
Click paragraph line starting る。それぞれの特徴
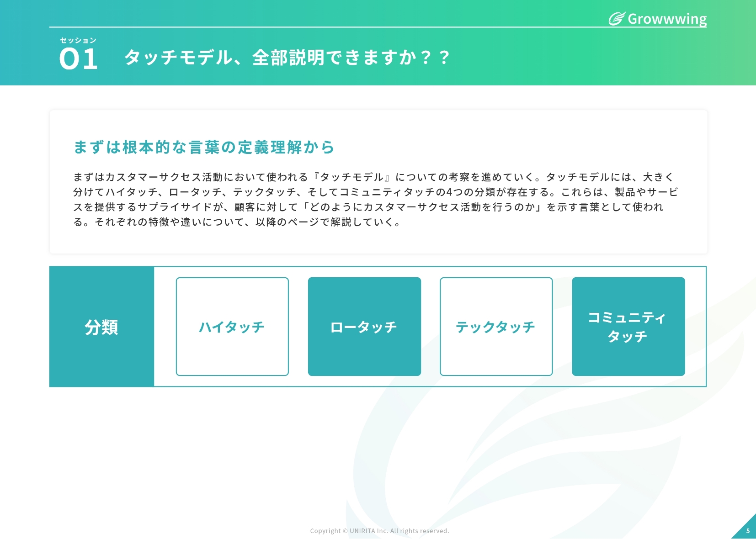coord(237,222)
